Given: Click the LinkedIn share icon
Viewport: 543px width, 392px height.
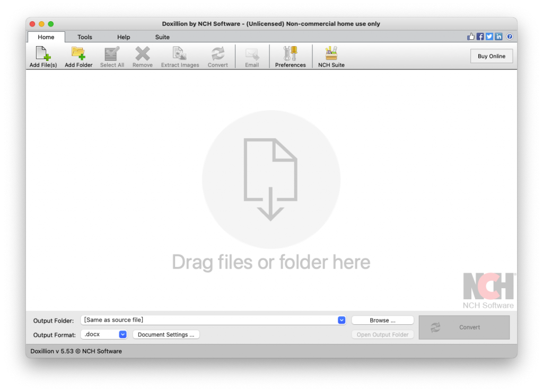Looking at the screenshot, I should click(498, 37).
